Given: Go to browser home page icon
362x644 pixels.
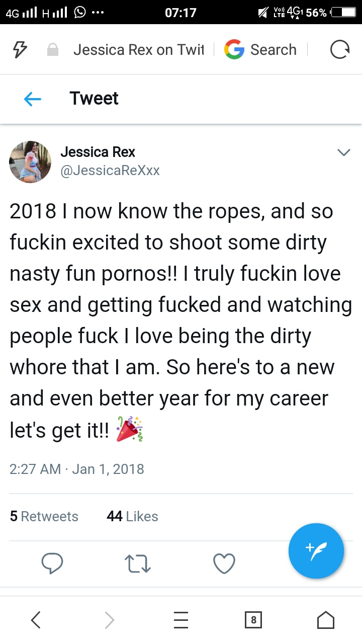Looking at the screenshot, I should pyautogui.click(x=326, y=620).
